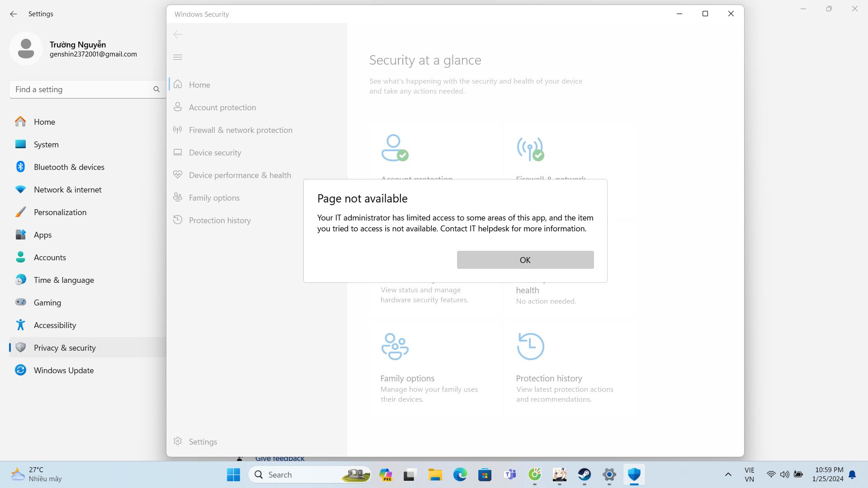Launch Microsoft Edge from the taskbar
The height and width of the screenshot is (488, 868).
coord(460,475)
